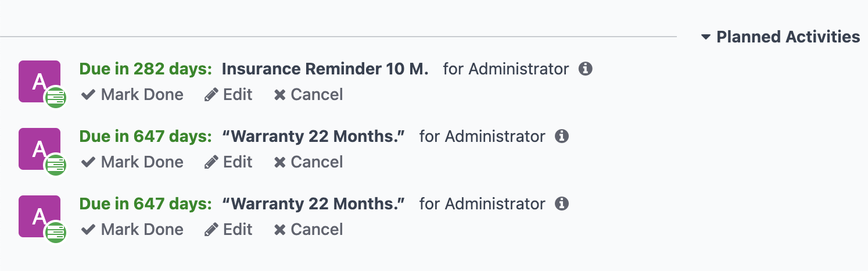Collapse the Planned Activities section
The image size is (868, 271).
click(x=781, y=37)
